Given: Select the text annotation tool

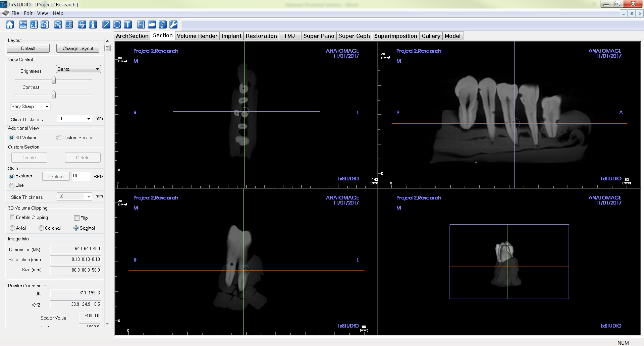Looking at the screenshot, I should click(x=128, y=24).
